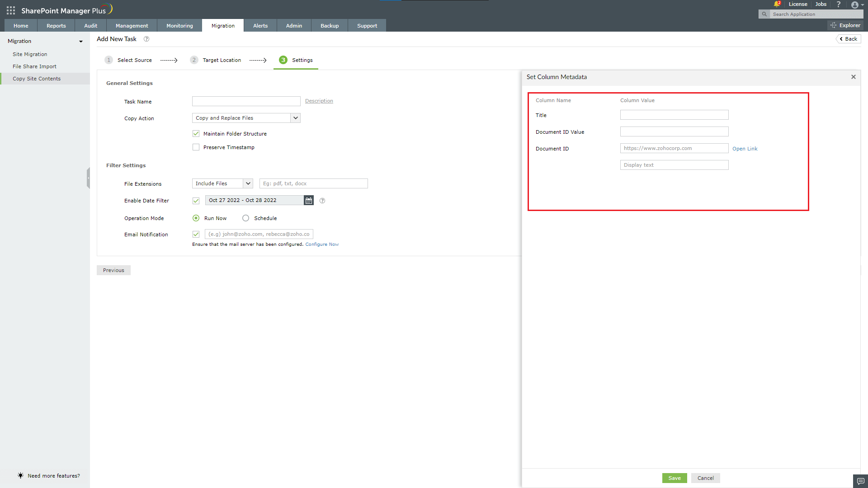Select the Schedule operation mode

245,218
